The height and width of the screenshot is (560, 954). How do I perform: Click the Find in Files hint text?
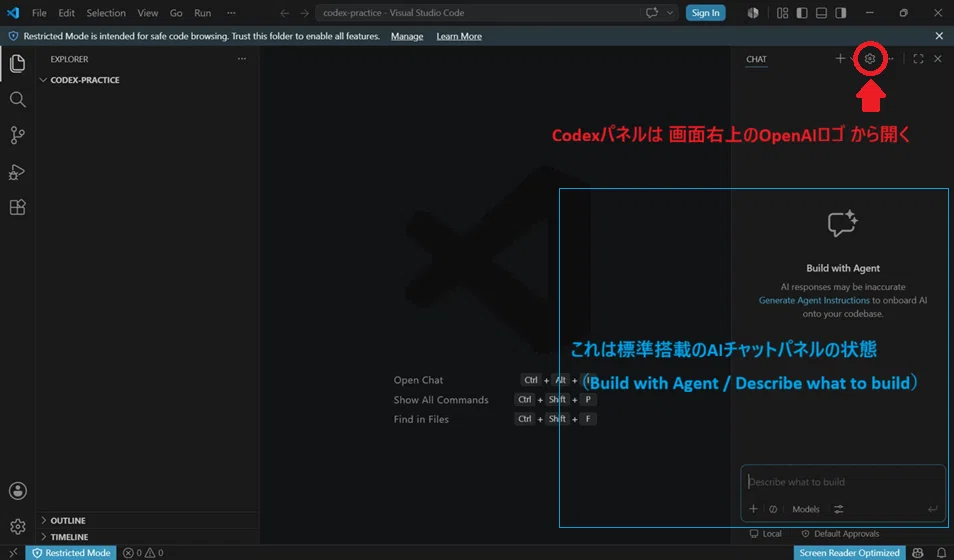coord(421,419)
